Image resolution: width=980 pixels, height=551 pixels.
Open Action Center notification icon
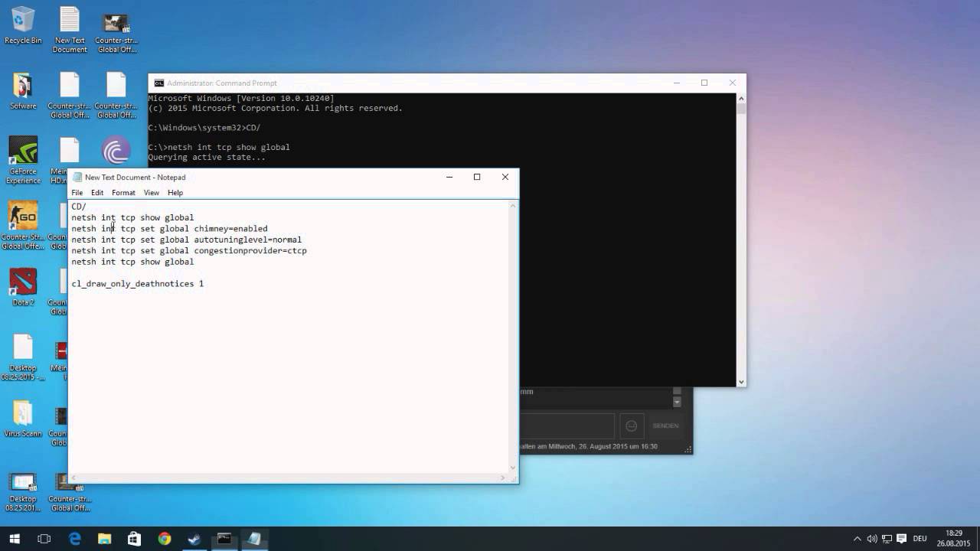click(901, 539)
